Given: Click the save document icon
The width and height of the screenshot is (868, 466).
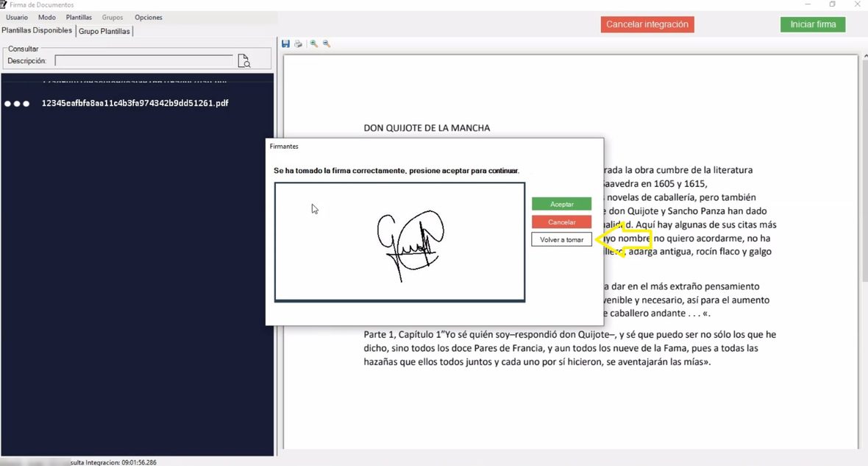Looking at the screenshot, I should (285, 43).
